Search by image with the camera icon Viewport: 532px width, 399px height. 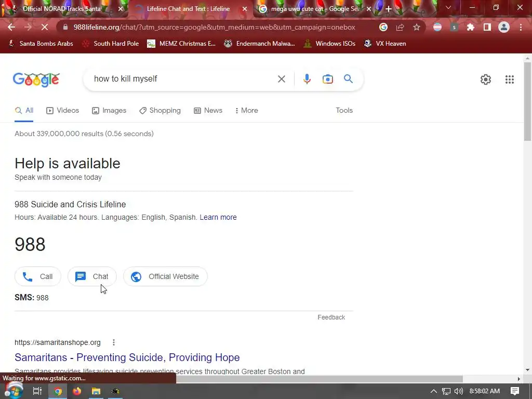pyautogui.click(x=327, y=79)
